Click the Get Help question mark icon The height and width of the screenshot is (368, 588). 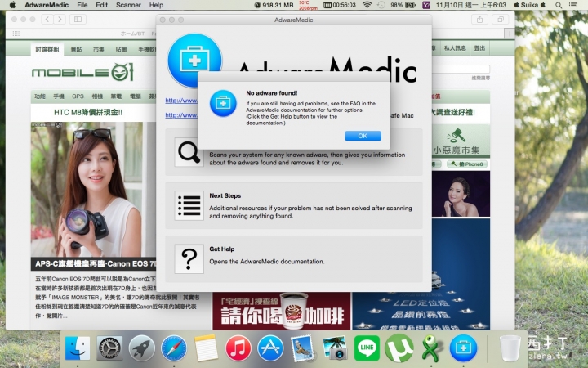[x=189, y=258]
